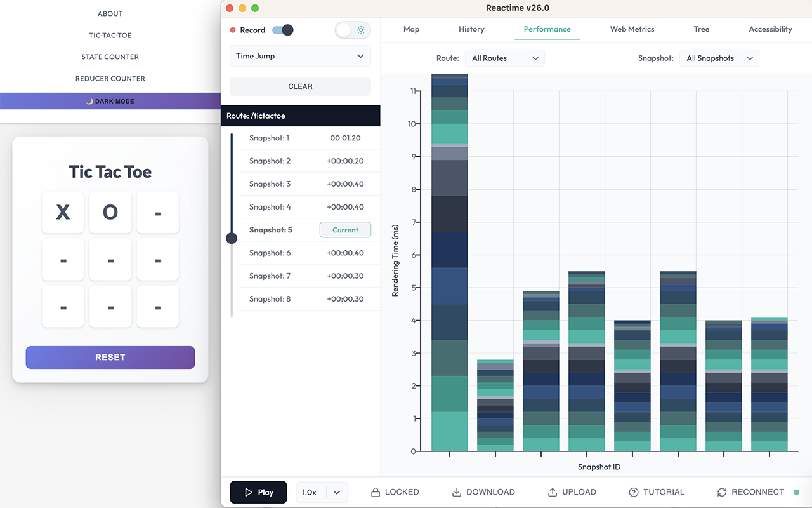Open the Tree tab
Screen dimensions: 812x508
pos(702,29)
